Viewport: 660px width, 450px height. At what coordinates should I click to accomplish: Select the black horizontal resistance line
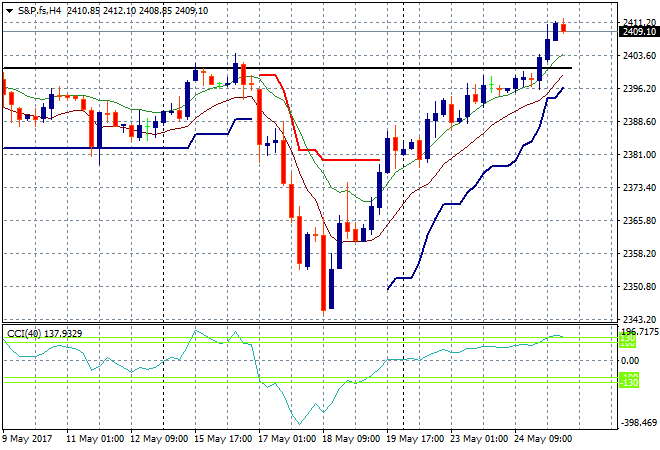[287, 68]
